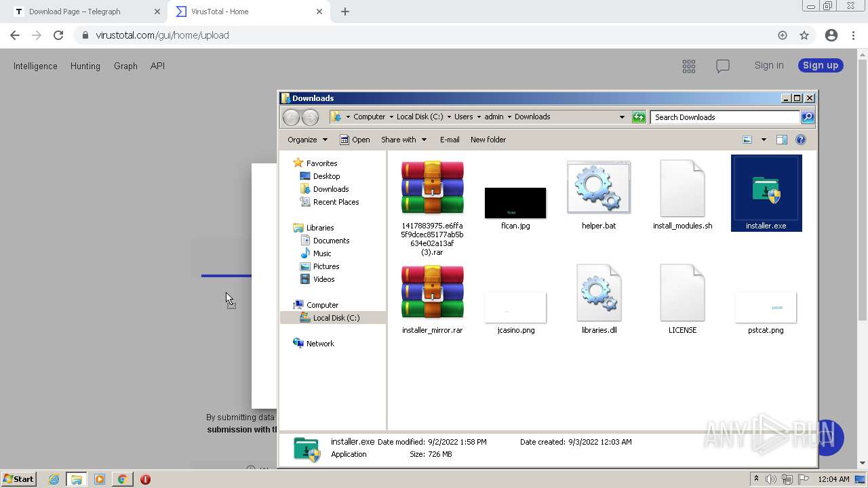Open Internet Explorer from taskbar

[54, 479]
